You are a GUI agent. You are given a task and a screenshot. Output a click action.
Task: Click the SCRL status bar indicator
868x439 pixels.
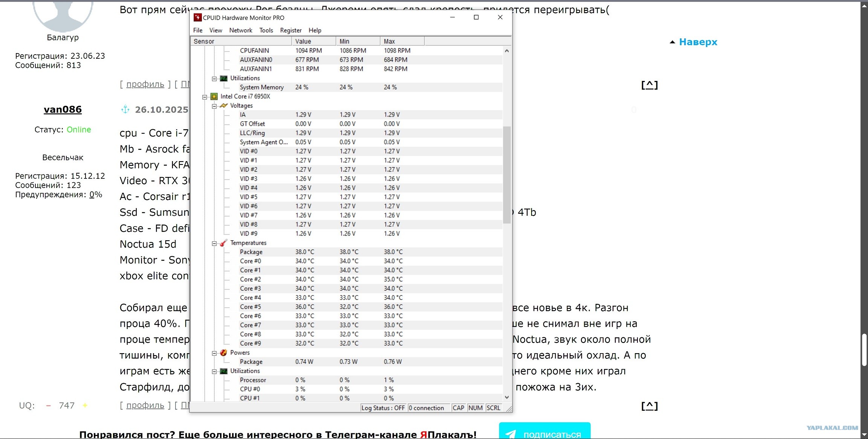(494, 408)
